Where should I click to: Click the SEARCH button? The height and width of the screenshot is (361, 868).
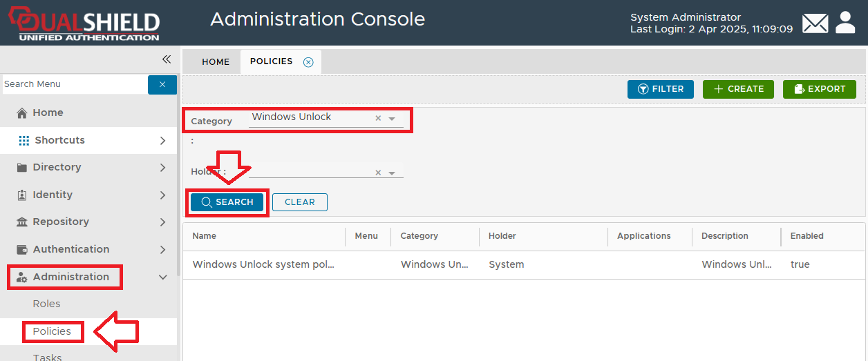[x=227, y=202]
